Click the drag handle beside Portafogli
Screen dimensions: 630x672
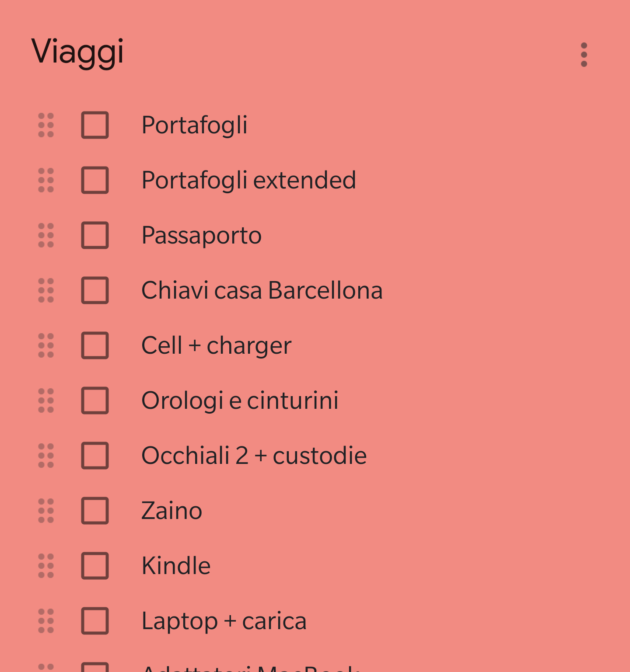(46, 125)
